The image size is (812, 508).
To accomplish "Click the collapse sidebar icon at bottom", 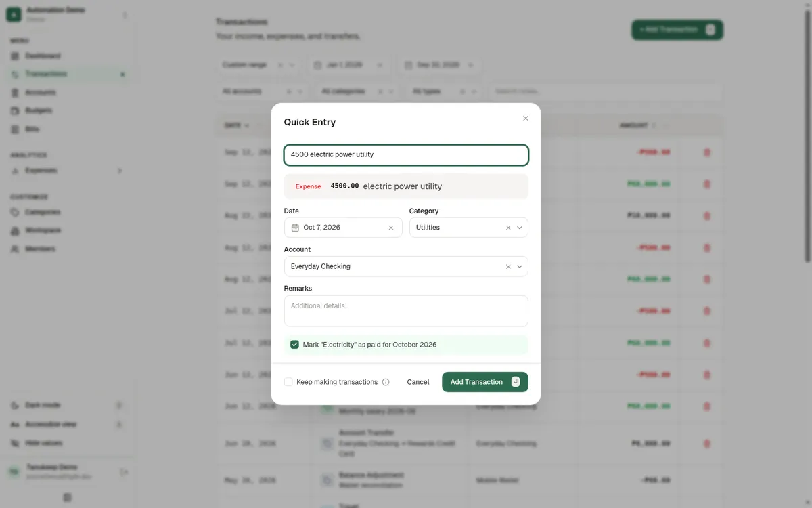I will [x=68, y=497].
